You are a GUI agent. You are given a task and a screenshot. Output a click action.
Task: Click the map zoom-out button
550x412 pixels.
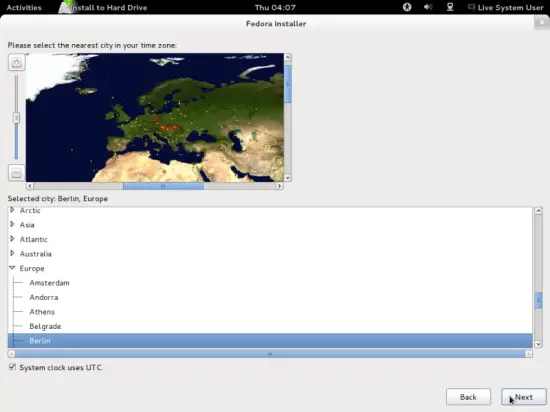16,173
